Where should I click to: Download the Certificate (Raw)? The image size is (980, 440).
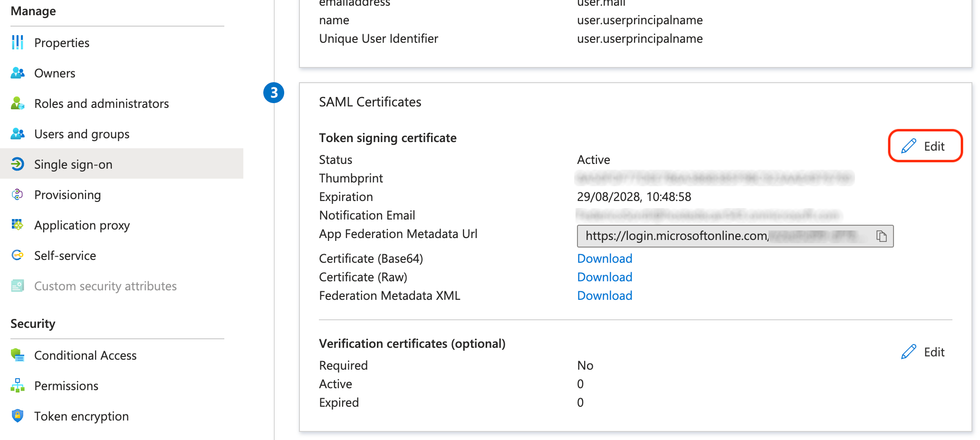pos(605,277)
